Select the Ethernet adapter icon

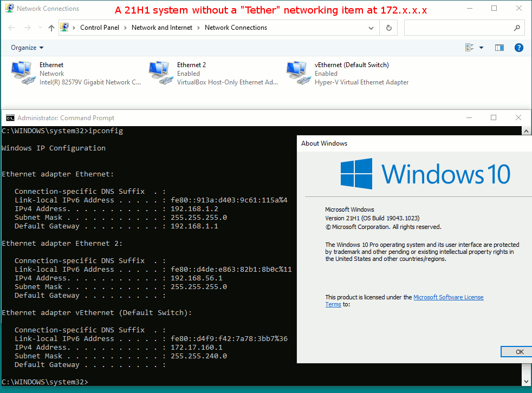click(23, 73)
